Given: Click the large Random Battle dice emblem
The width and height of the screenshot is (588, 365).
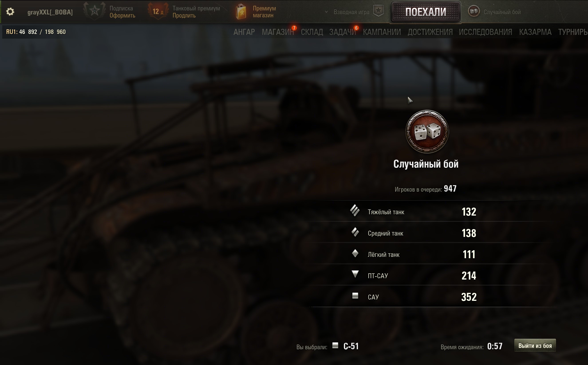Looking at the screenshot, I should click(427, 132).
